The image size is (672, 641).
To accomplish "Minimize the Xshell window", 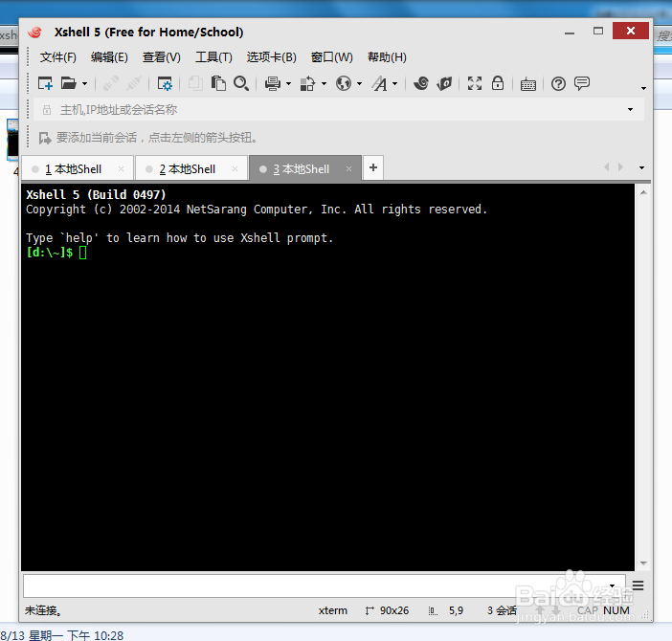I will coord(570,33).
